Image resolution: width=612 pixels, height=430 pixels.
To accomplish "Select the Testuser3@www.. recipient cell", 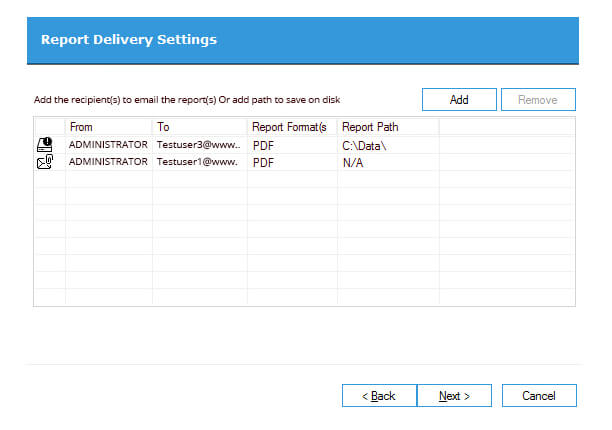I will pos(199,145).
